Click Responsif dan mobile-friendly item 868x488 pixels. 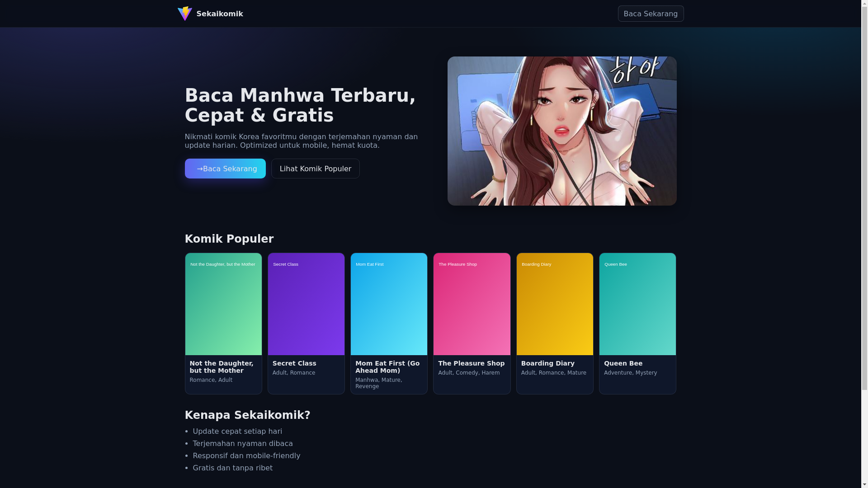pyautogui.click(x=246, y=456)
